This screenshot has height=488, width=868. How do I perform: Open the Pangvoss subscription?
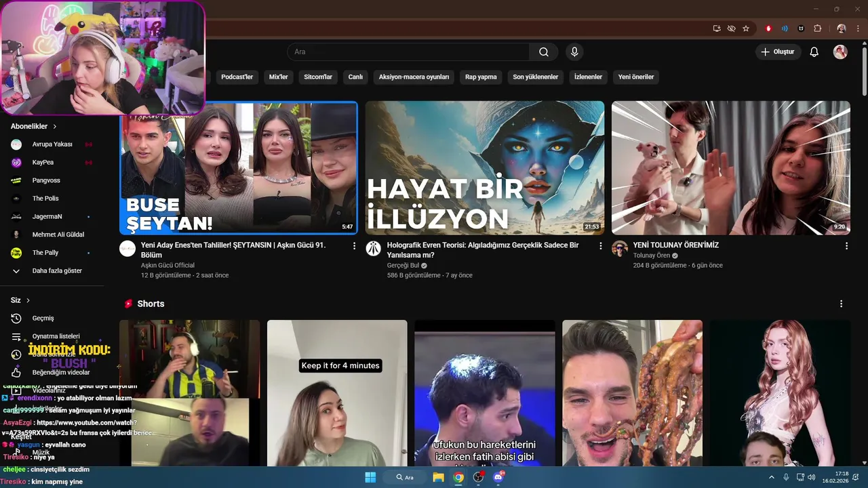tap(52, 180)
